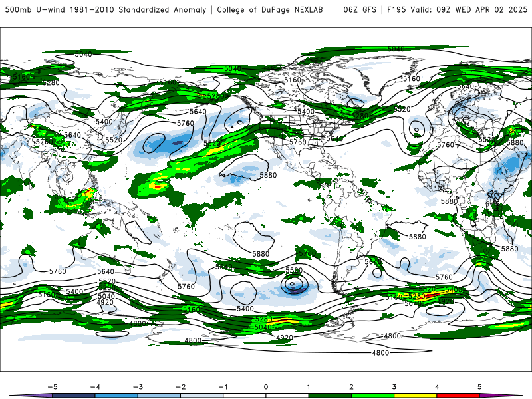
Task: Click the light blue colorbar segment between -3 and -2
Action: pos(159,396)
